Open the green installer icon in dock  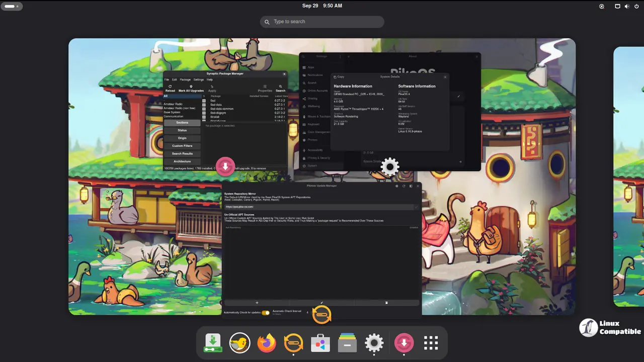pyautogui.click(x=213, y=343)
